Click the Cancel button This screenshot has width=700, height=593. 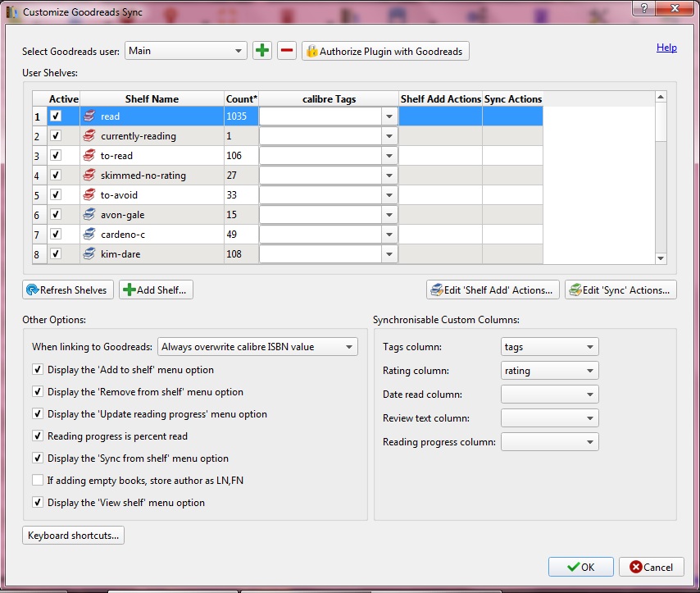(x=652, y=567)
